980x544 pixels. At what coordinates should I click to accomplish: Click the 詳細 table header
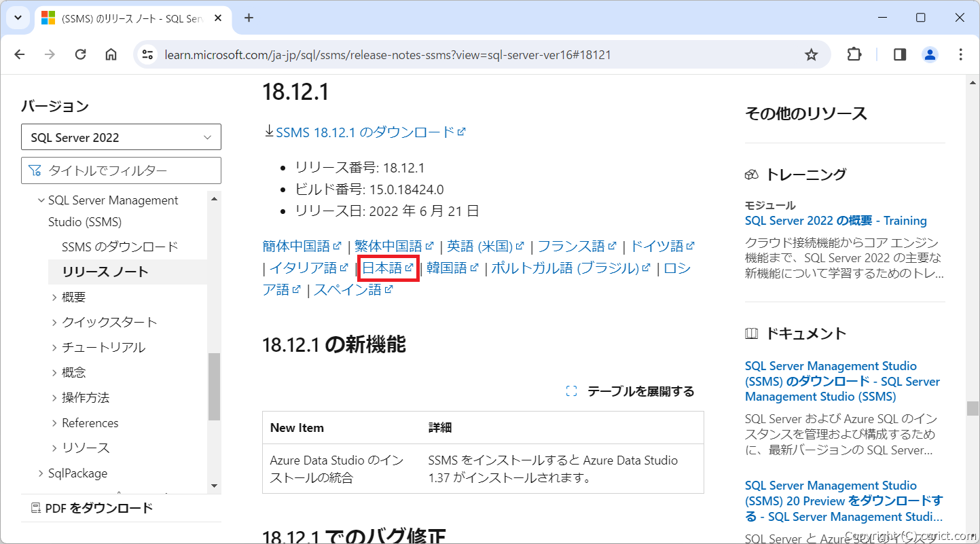click(440, 428)
